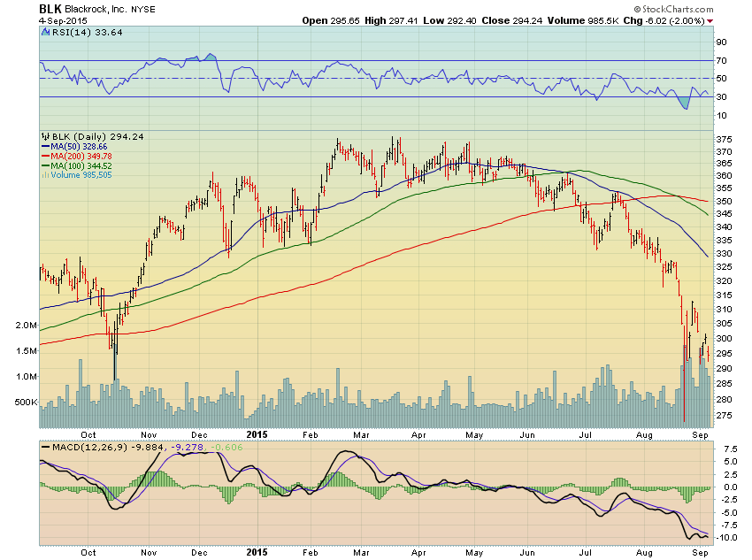Viewport: 752px width, 560px height.
Task: Click the green -0.606 histogram value
Action: pyautogui.click(x=226, y=448)
